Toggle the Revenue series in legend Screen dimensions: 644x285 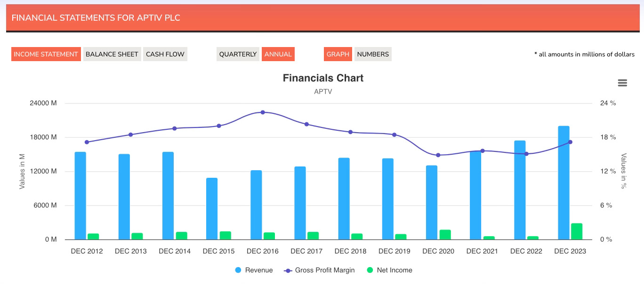254,270
